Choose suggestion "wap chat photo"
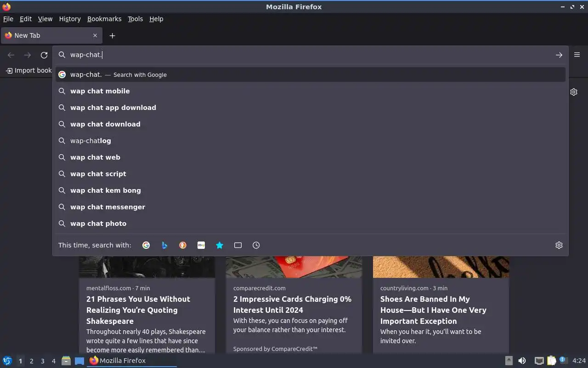 pyautogui.click(x=311, y=224)
